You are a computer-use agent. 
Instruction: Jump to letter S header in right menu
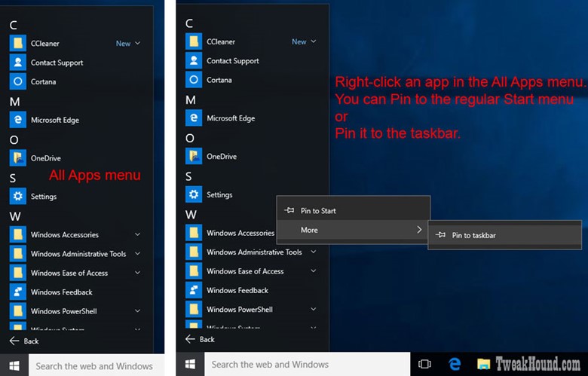pyautogui.click(x=188, y=176)
